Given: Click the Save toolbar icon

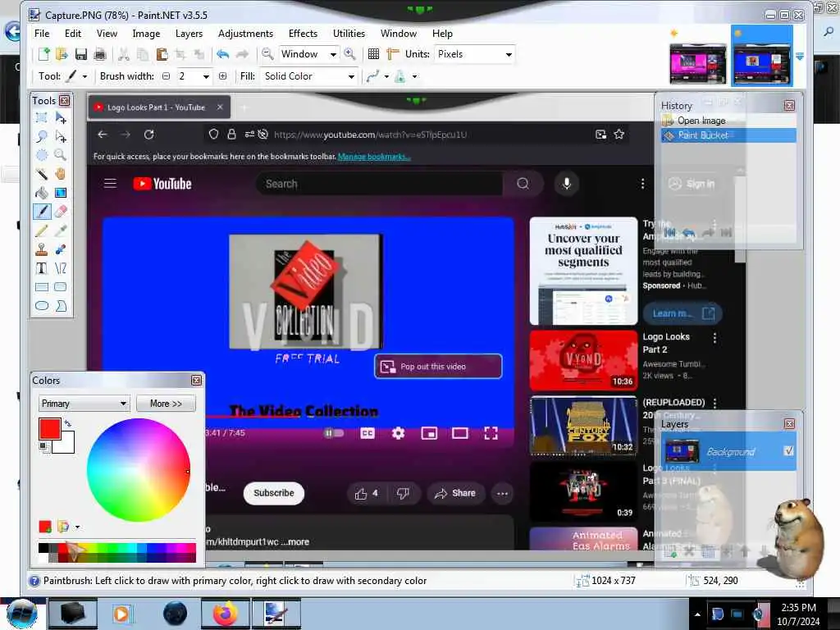Looking at the screenshot, I should click(x=81, y=54).
